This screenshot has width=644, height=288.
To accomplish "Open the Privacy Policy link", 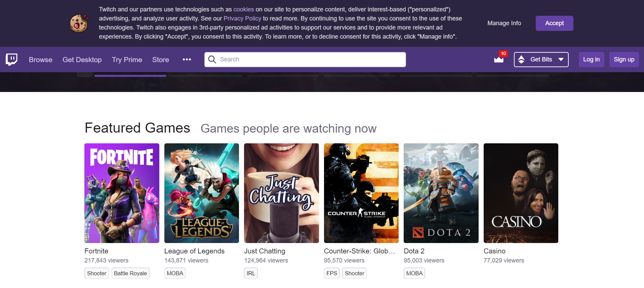I will coord(242,18).
